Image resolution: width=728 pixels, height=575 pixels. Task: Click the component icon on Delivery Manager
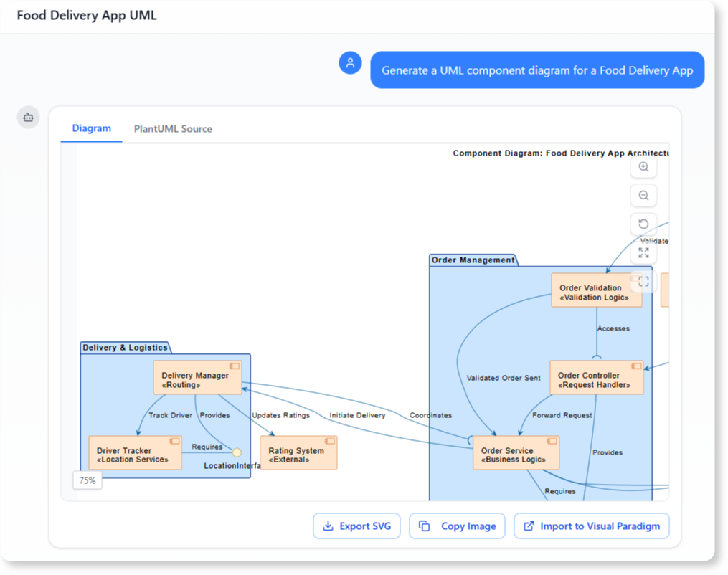(x=236, y=365)
